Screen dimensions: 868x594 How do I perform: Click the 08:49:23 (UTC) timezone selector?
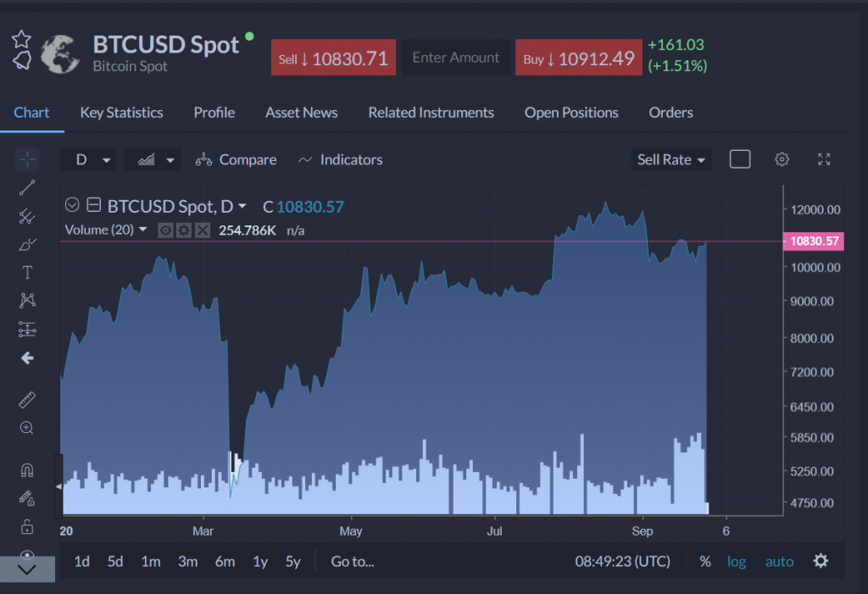click(622, 561)
